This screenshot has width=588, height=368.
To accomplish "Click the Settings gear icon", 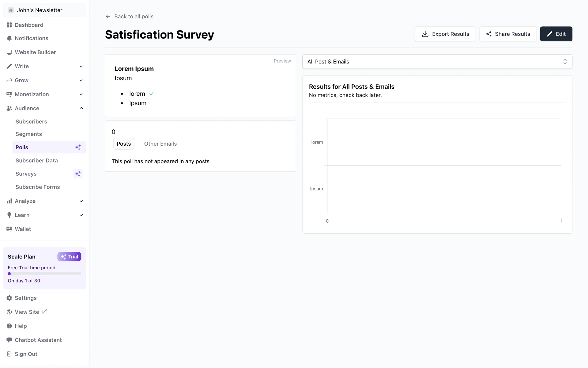I will pos(9,298).
